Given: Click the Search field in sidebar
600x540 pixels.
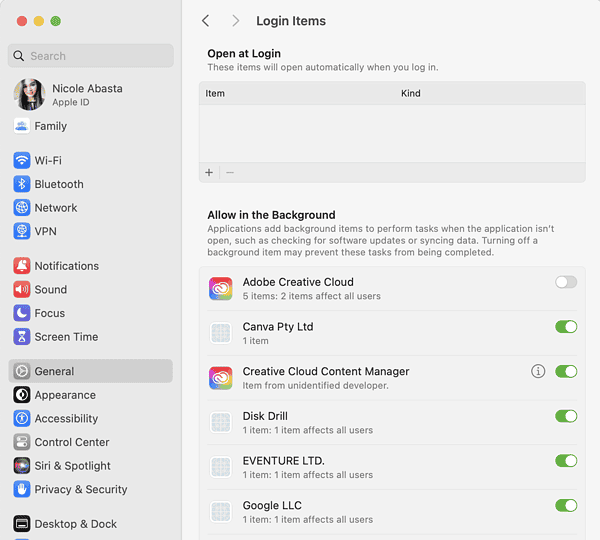Looking at the screenshot, I should pos(90,56).
